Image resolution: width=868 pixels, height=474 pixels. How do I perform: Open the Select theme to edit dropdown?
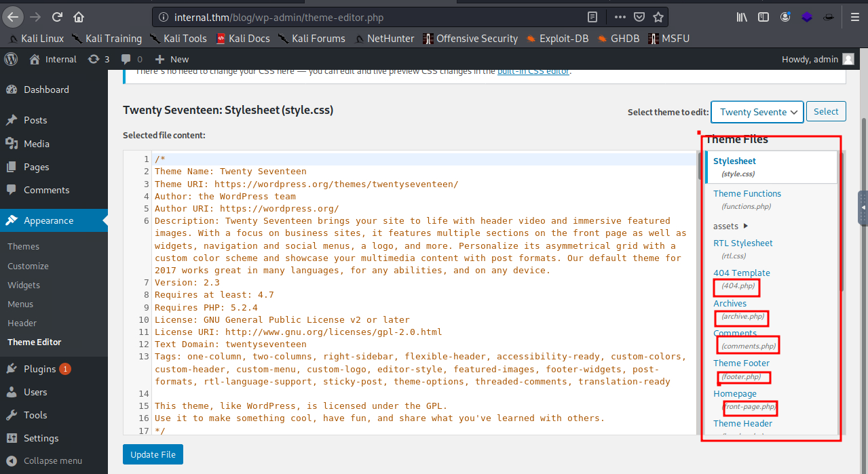tap(757, 112)
